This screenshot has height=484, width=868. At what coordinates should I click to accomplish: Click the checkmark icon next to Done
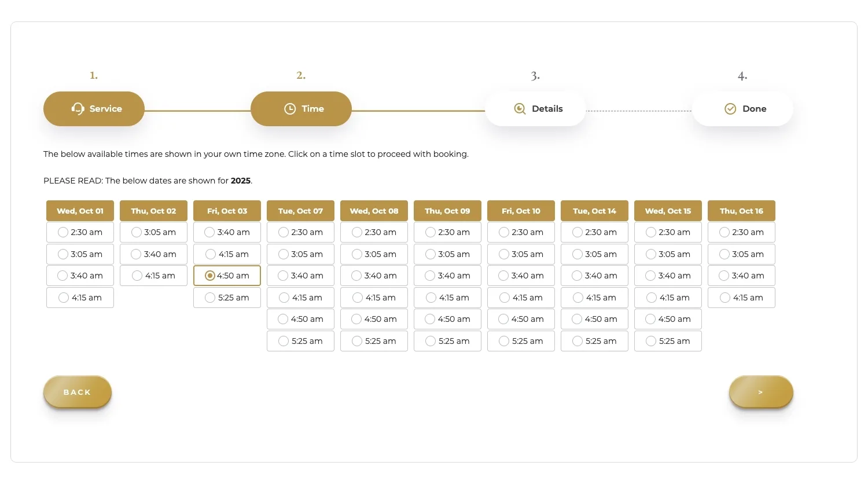730,108
